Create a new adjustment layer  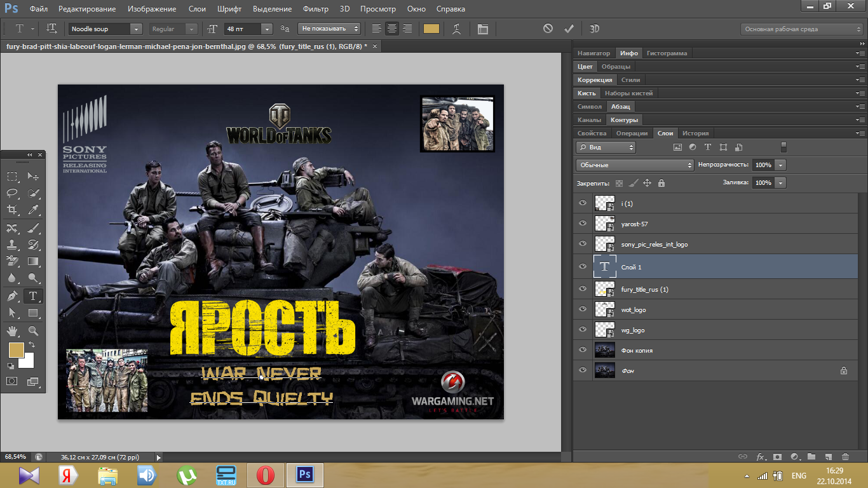click(x=794, y=457)
